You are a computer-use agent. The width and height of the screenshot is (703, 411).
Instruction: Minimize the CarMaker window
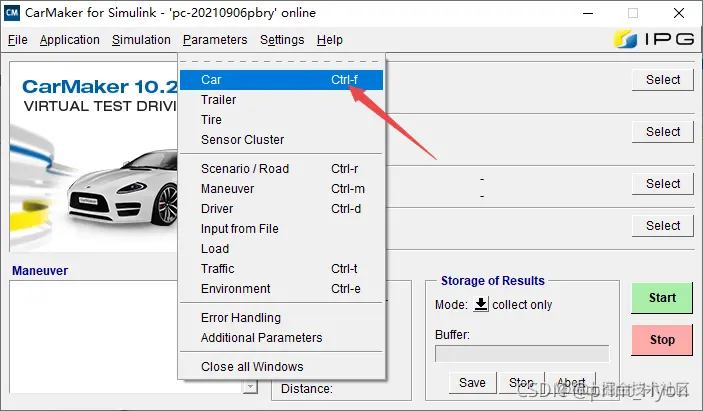click(x=588, y=13)
